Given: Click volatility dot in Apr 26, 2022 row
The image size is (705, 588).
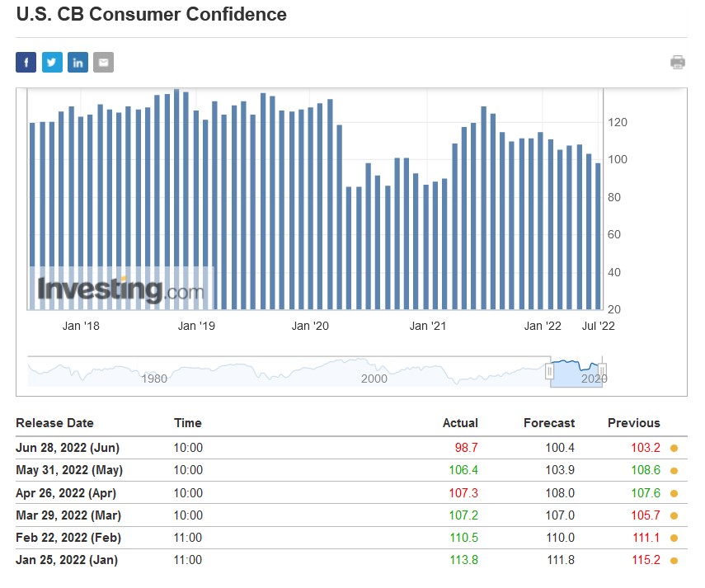Looking at the screenshot, I should coord(674,494).
